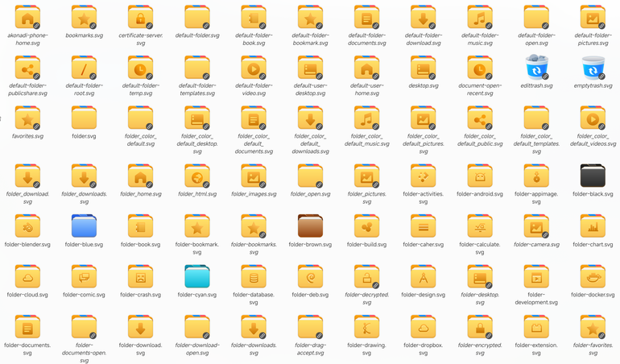Viewport: 620px width, 364px height.
Task: Click the 'folder-documents.svg' label
Action: pos(27,349)
